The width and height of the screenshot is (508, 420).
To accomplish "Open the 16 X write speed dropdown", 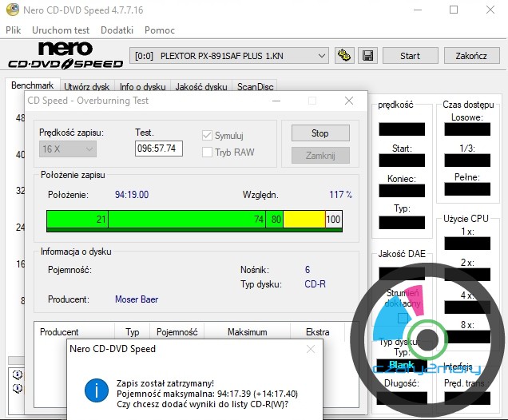I will [68, 149].
